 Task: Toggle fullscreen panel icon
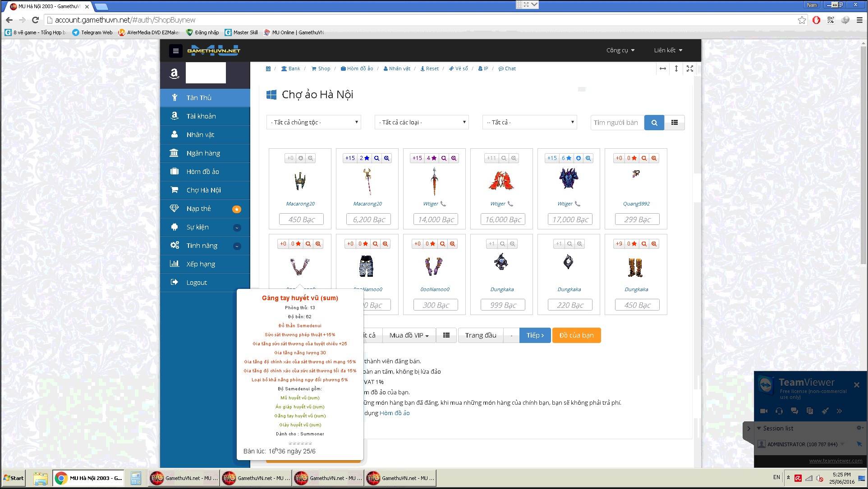(689, 69)
